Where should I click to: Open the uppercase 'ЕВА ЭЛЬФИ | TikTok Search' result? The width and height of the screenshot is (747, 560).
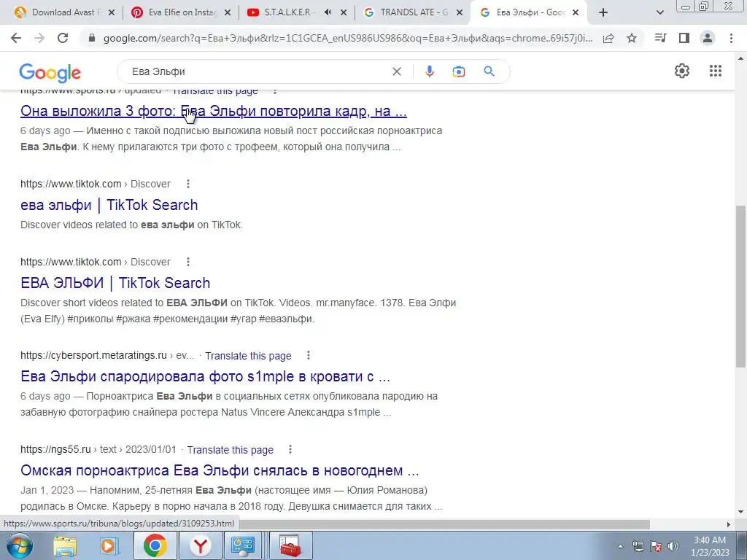[115, 283]
